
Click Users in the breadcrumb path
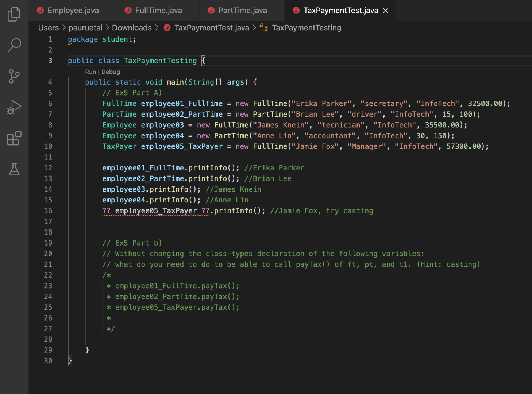point(49,28)
